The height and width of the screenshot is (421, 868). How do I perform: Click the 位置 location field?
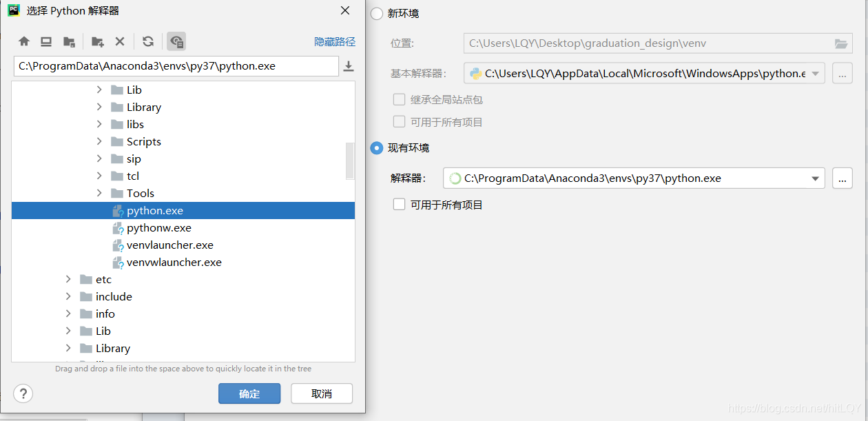tap(658, 43)
